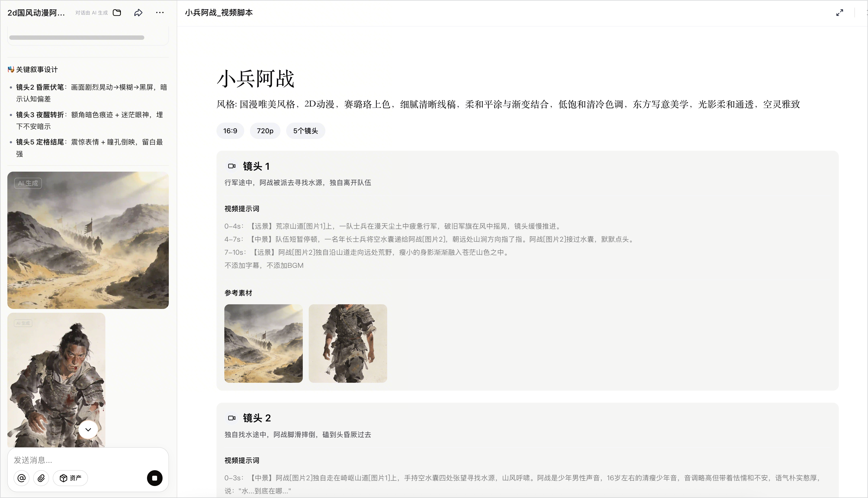Viewport: 868px width, 498px height.
Task: Open the three-dots more options menu
Action: pos(160,13)
